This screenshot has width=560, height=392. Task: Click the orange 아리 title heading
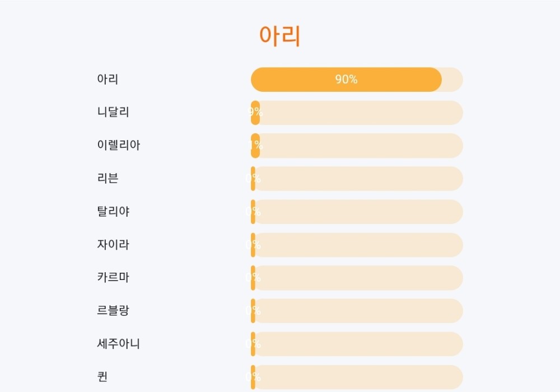tap(280, 36)
